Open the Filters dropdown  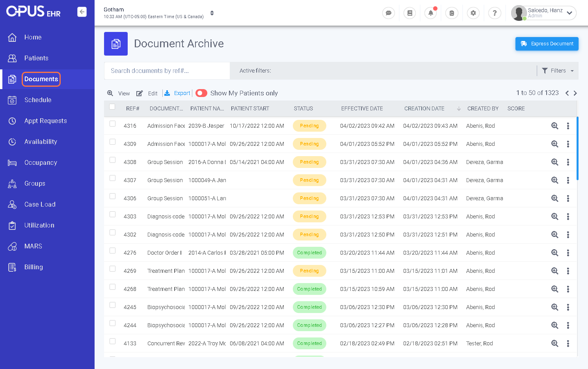click(558, 71)
